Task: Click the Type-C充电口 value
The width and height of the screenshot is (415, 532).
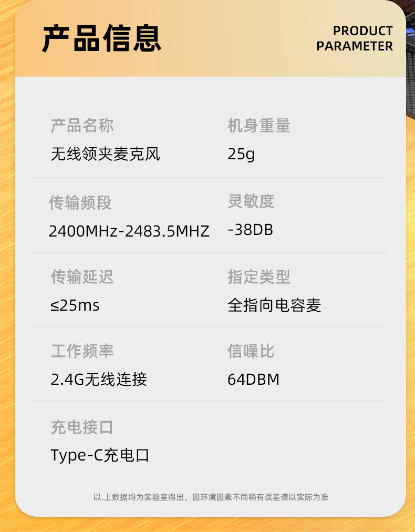Action: [x=100, y=455]
